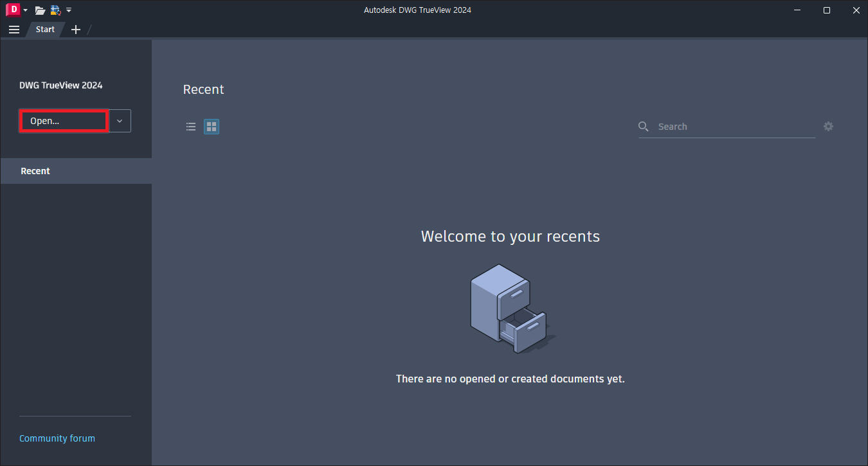This screenshot has height=466, width=868.
Task: Click the "Recent" heading in main area
Action: pos(204,89)
